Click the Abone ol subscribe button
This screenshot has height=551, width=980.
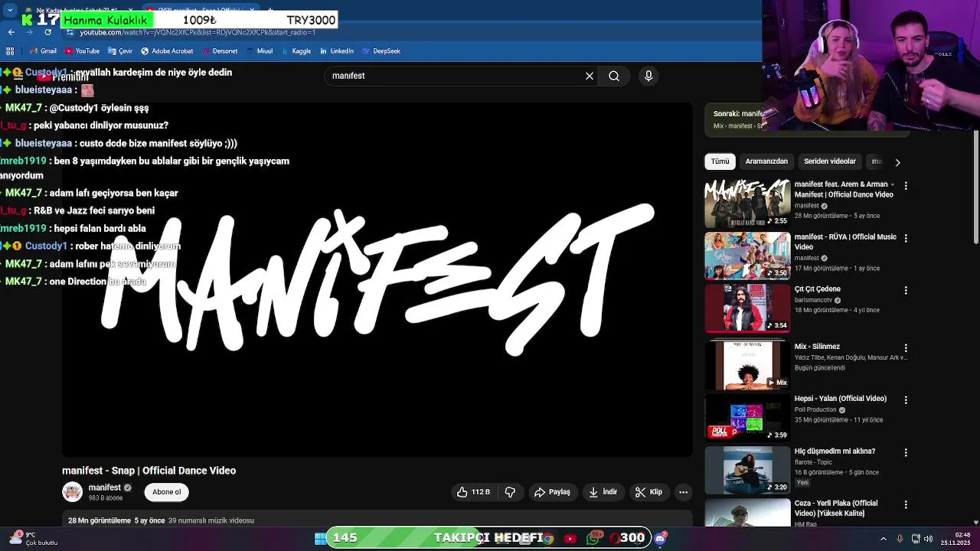click(166, 492)
